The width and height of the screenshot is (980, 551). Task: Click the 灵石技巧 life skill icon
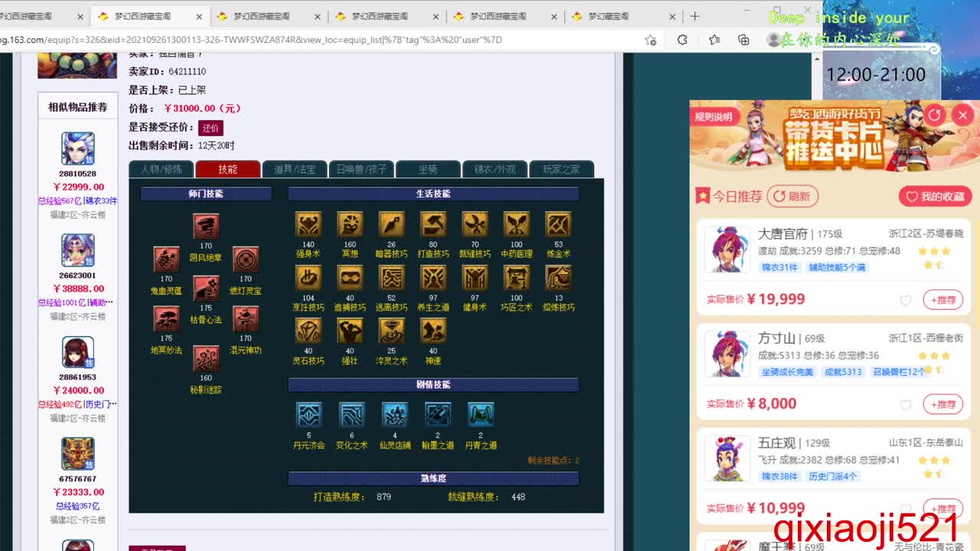[x=309, y=331]
